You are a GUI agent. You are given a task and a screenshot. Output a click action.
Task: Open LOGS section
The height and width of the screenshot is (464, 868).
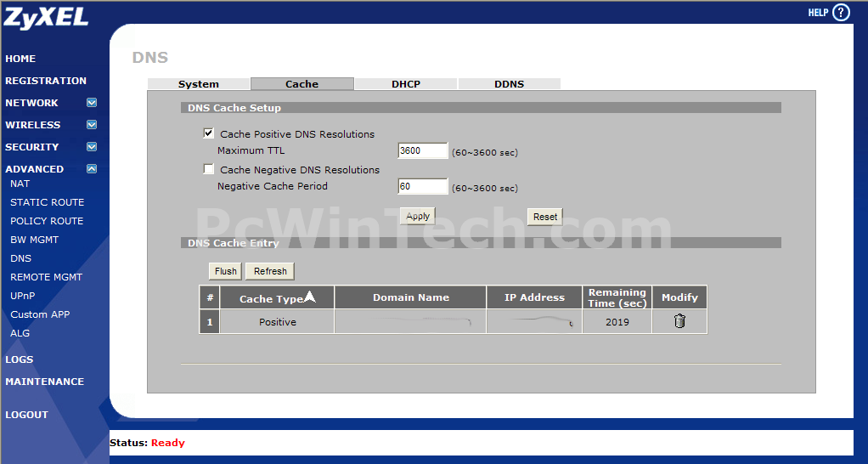click(x=20, y=359)
